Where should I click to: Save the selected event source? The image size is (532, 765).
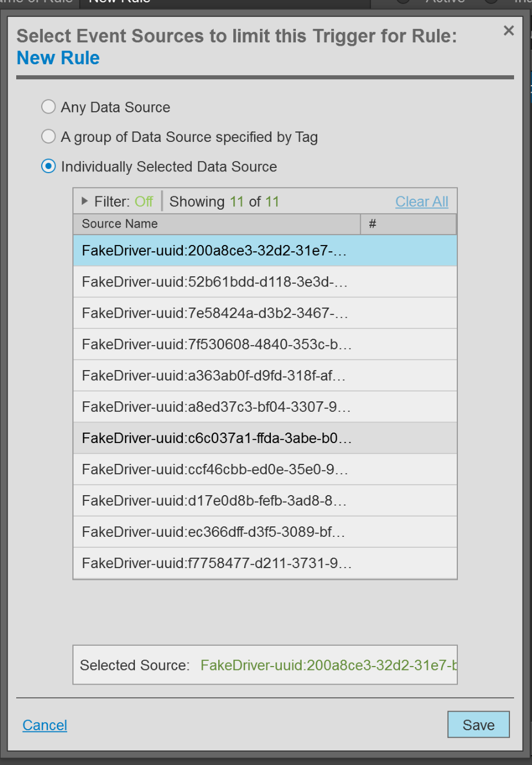(x=478, y=724)
